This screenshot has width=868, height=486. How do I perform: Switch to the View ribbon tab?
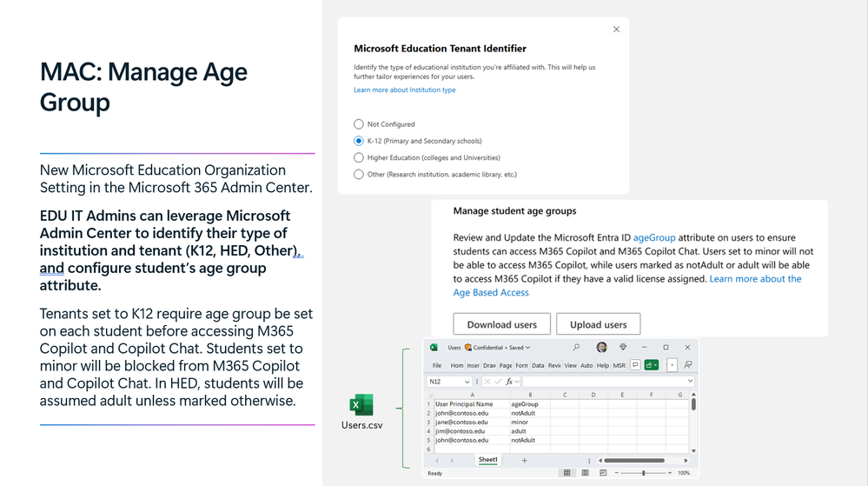(570, 365)
